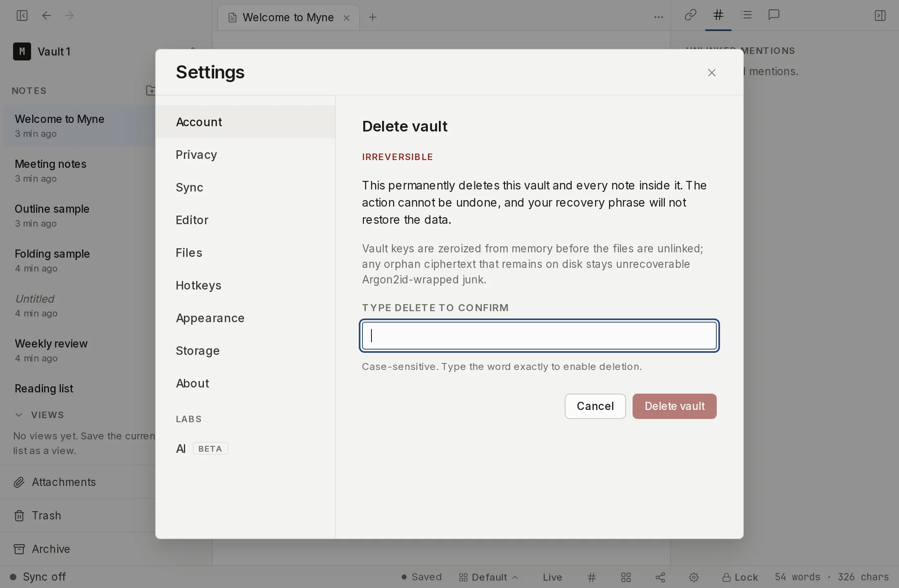Open the Editor settings tab
This screenshot has height=588, width=899.
coord(246,220)
